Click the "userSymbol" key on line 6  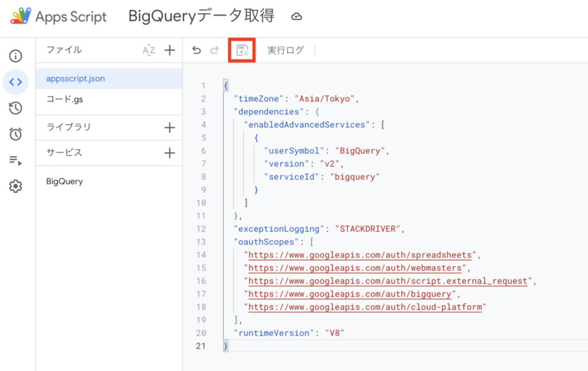point(293,151)
